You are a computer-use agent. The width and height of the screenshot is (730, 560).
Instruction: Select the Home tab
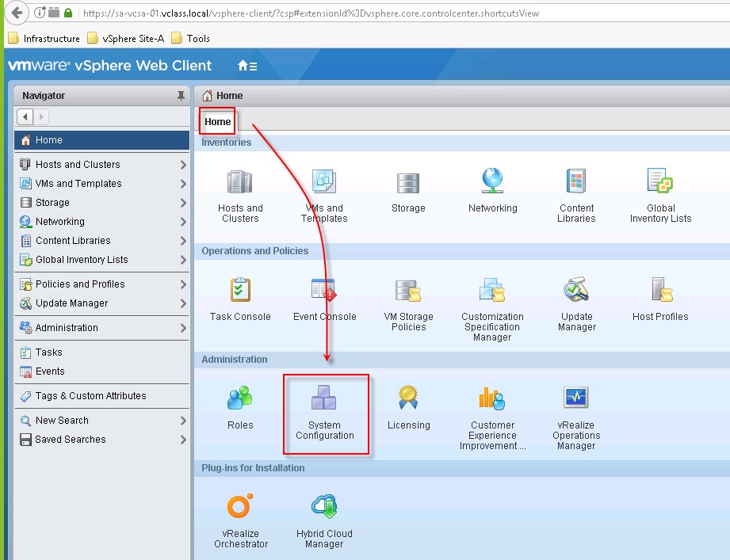point(217,121)
